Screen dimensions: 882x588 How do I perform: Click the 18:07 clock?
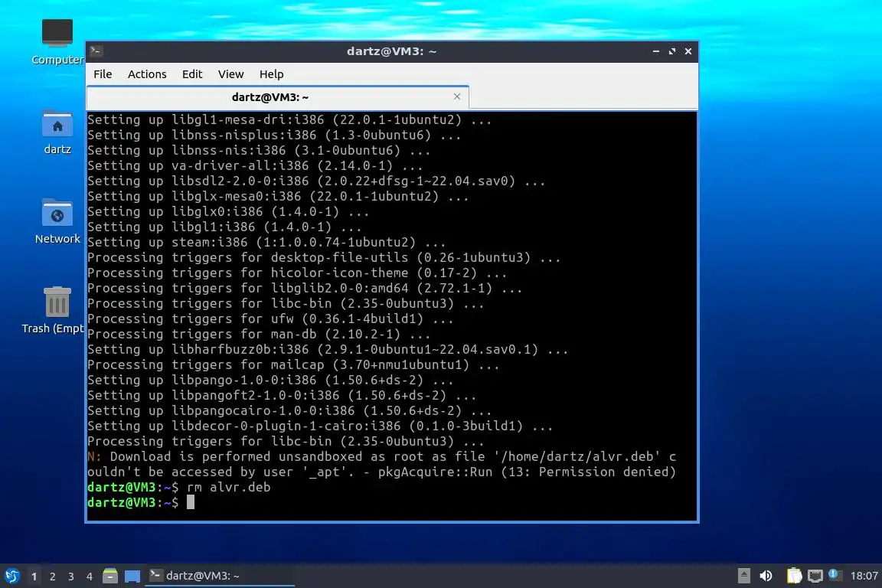(864, 576)
